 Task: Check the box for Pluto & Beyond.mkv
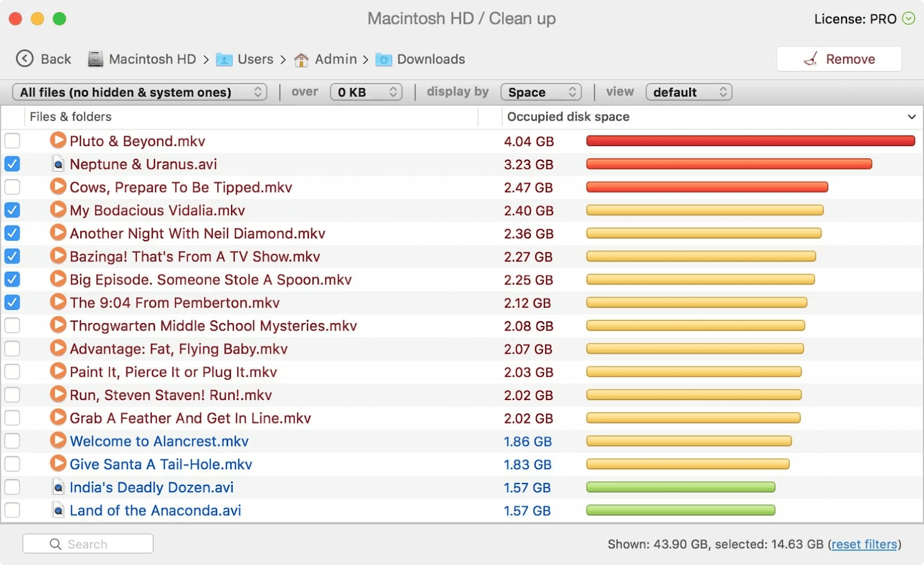pyautogui.click(x=12, y=141)
